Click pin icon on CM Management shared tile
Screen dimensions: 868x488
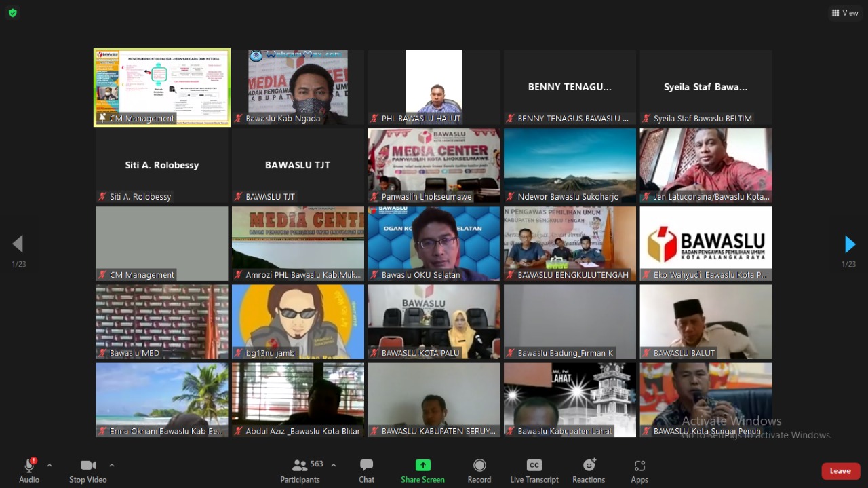coord(102,119)
